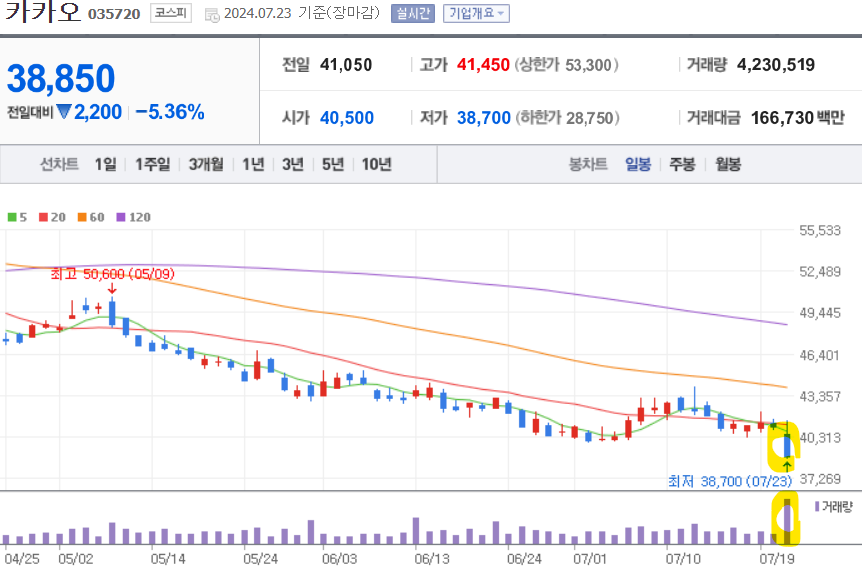The width and height of the screenshot is (862, 567).
Task: Select the 1년 line chart tab
Action: click(253, 164)
